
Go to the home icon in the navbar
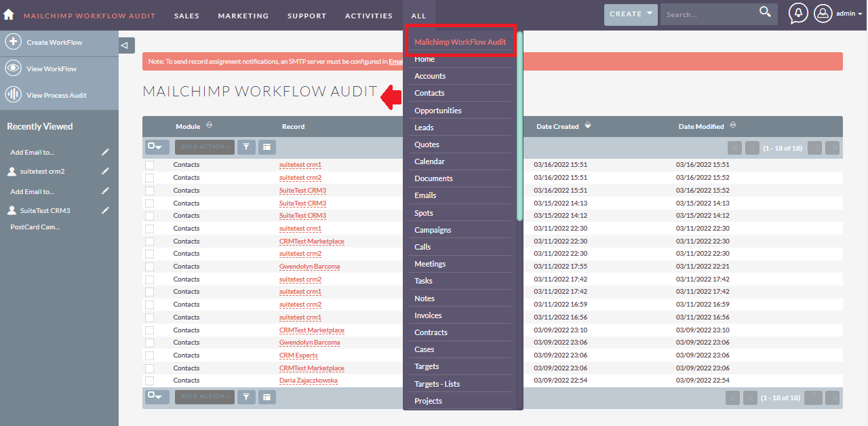pyautogui.click(x=8, y=14)
